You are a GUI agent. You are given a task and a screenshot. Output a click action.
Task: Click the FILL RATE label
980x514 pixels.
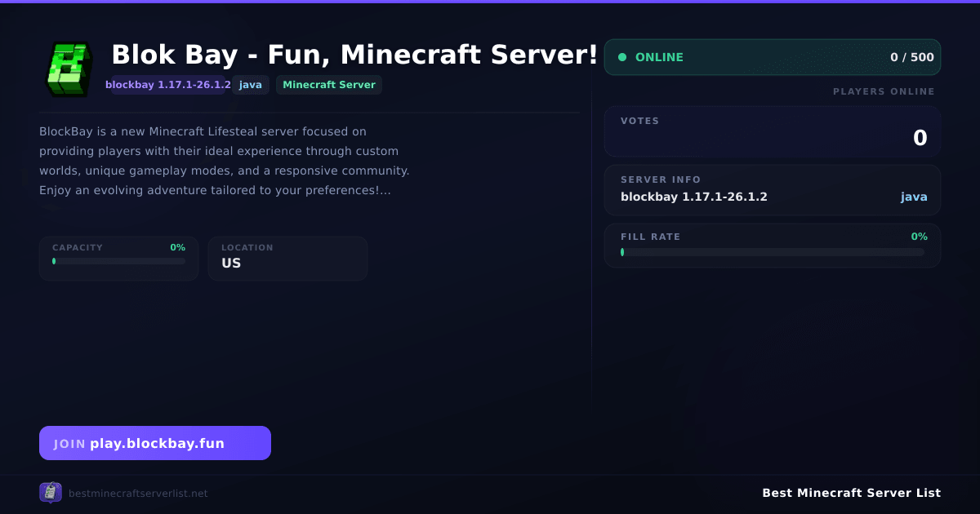(650, 237)
